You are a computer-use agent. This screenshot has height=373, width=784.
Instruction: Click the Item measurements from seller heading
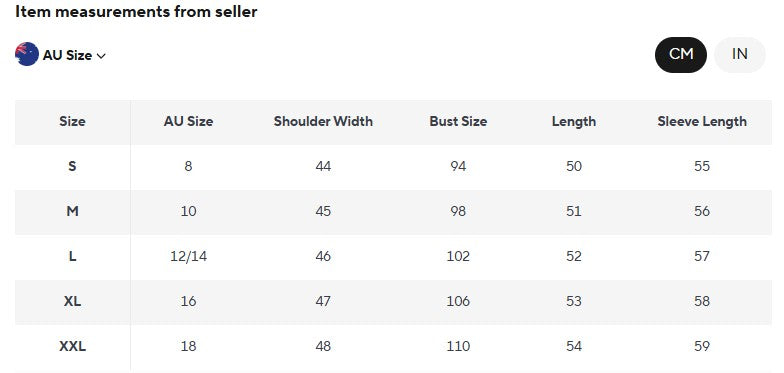[x=136, y=12]
